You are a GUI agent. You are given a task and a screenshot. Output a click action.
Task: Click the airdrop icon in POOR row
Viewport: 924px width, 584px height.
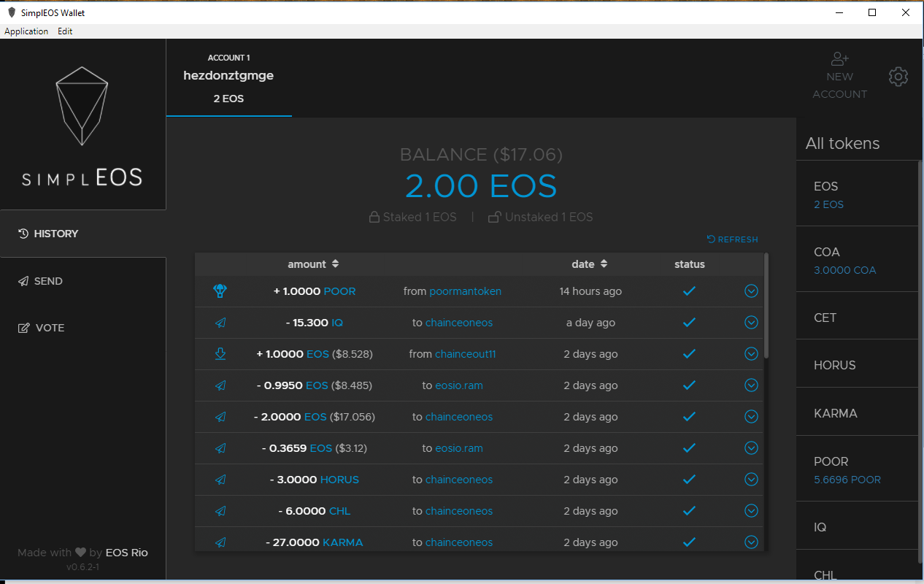220,291
